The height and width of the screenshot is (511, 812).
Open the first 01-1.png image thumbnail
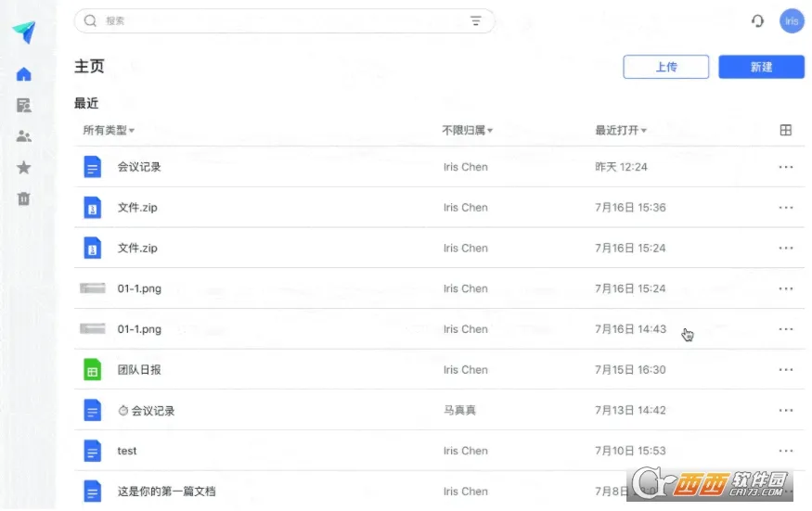[x=92, y=288]
